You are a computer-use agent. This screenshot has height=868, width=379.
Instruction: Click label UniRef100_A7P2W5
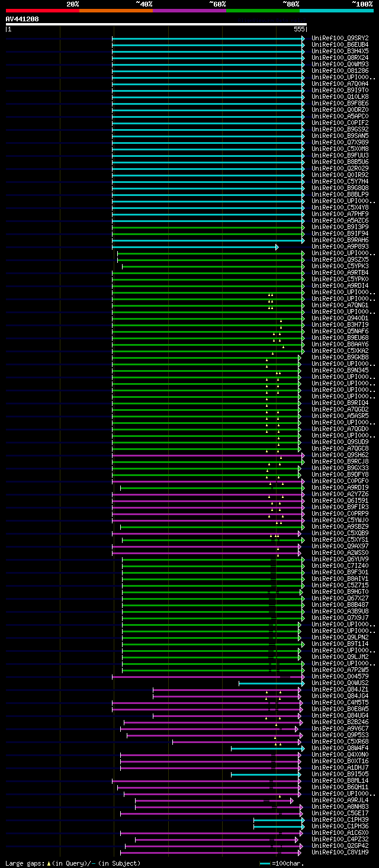point(340,670)
